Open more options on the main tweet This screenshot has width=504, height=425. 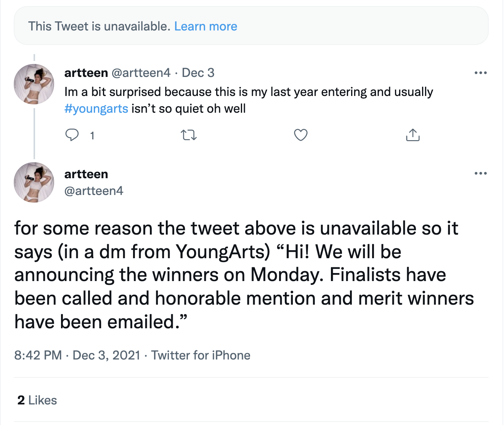[x=480, y=174]
